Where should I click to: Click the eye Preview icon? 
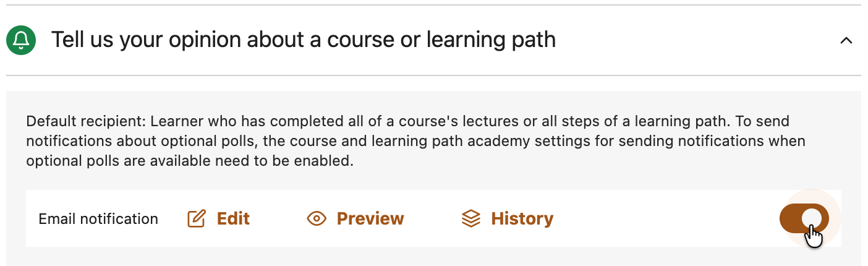pos(317,218)
